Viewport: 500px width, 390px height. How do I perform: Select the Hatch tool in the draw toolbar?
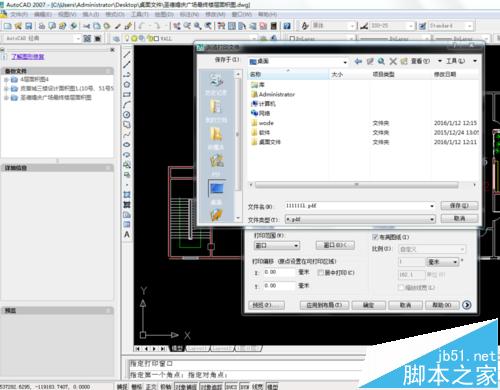pos(127,195)
